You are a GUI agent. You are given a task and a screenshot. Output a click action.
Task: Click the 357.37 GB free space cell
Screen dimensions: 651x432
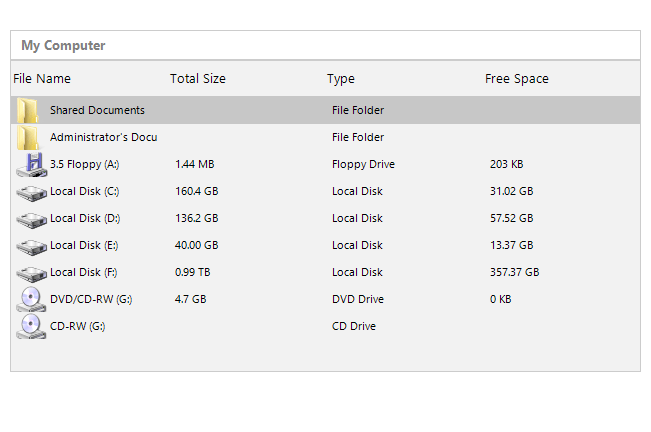pyautogui.click(x=514, y=272)
